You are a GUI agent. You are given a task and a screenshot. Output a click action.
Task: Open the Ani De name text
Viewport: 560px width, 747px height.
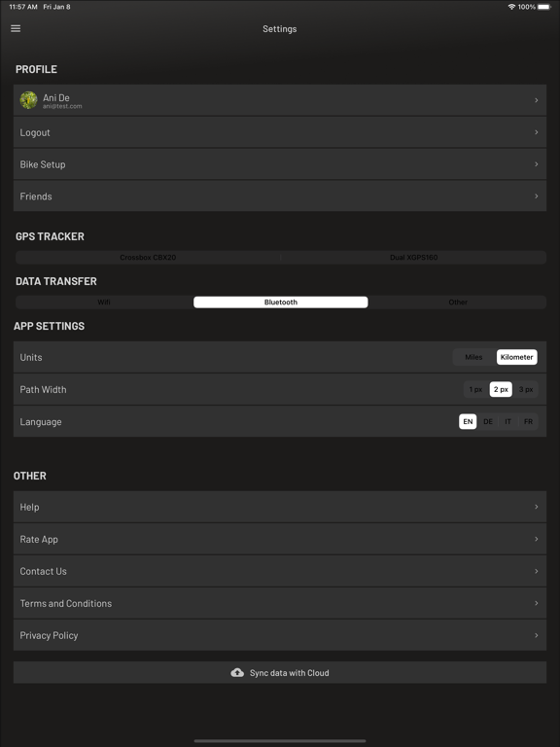[56, 97]
